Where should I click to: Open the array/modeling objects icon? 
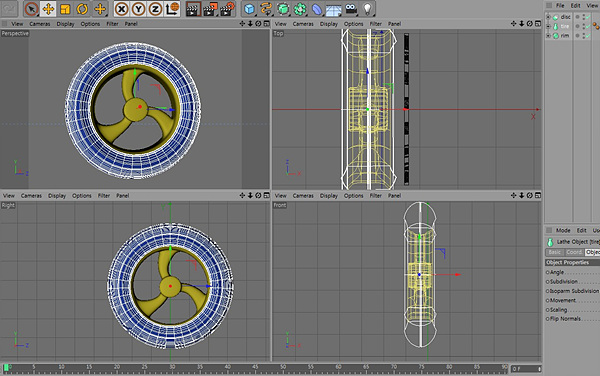click(x=300, y=9)
